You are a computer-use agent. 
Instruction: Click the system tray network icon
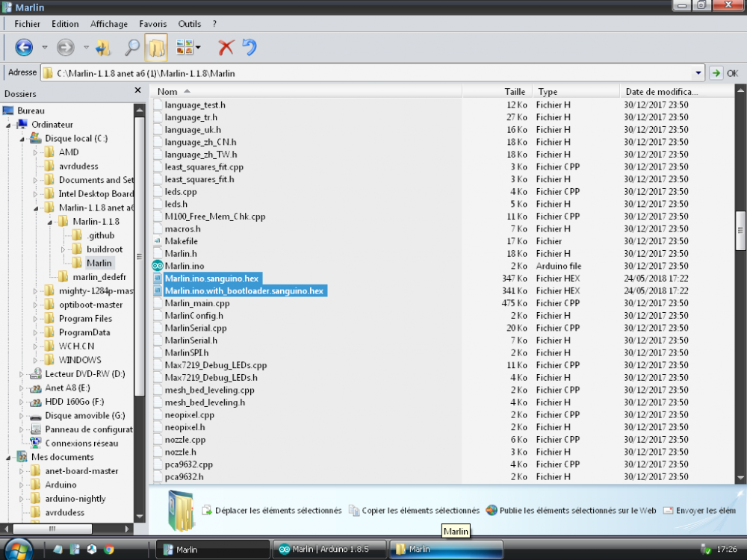706,550
